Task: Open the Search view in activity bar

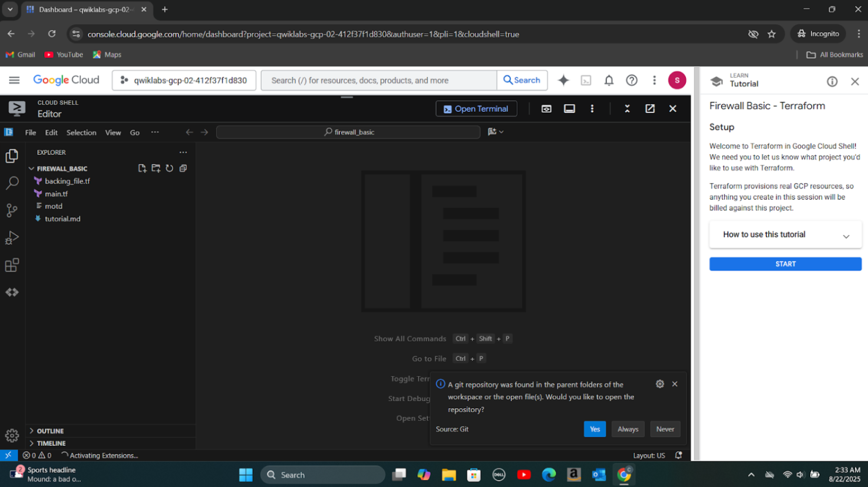Action: (12, 183)
